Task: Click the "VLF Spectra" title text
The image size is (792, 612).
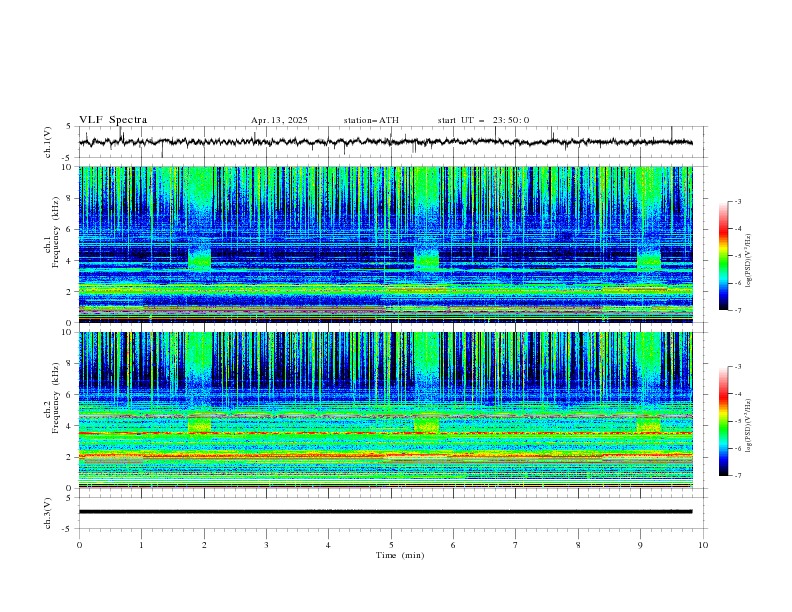Action: tap(113, 120)
